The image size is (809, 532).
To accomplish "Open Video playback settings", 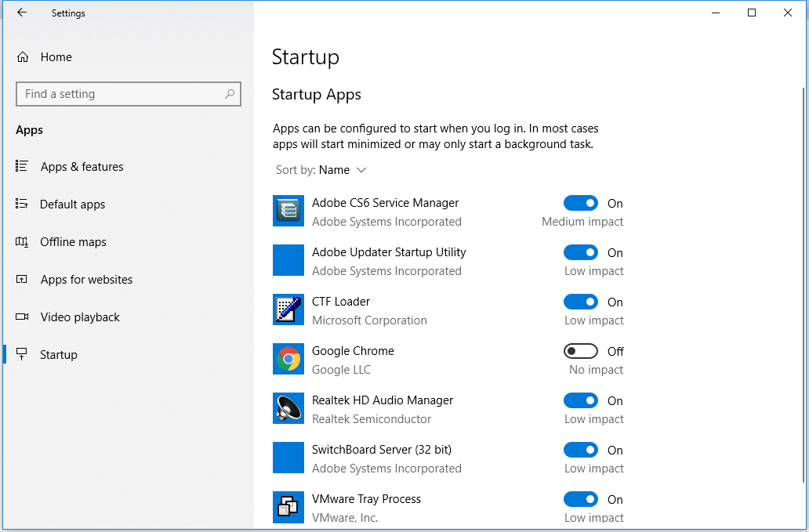I will (80, 317).
